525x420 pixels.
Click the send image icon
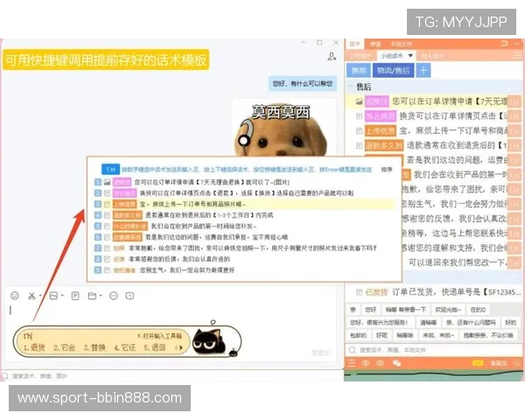pyautogui.click(x=53, y=296)
